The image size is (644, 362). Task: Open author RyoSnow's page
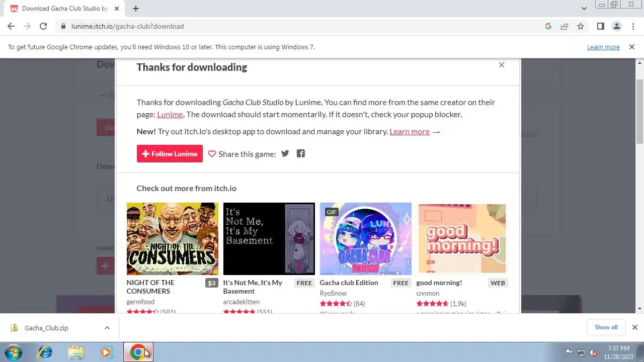333,293
